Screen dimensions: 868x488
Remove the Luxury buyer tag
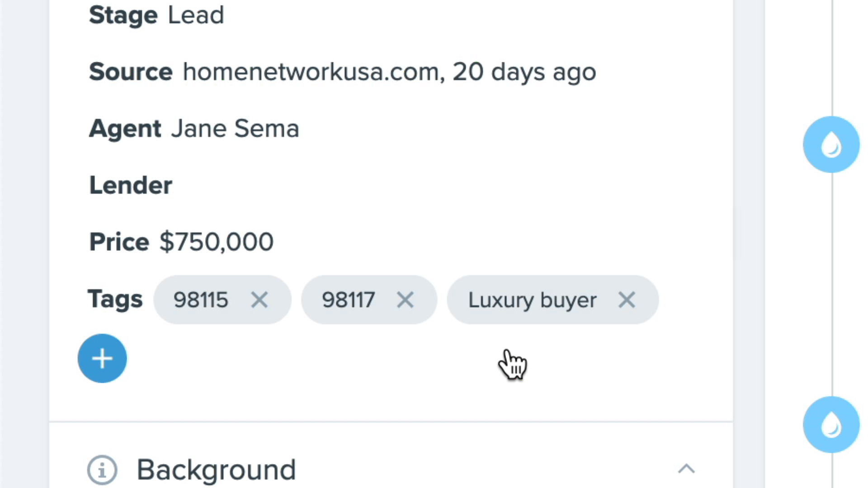[627, 300]
